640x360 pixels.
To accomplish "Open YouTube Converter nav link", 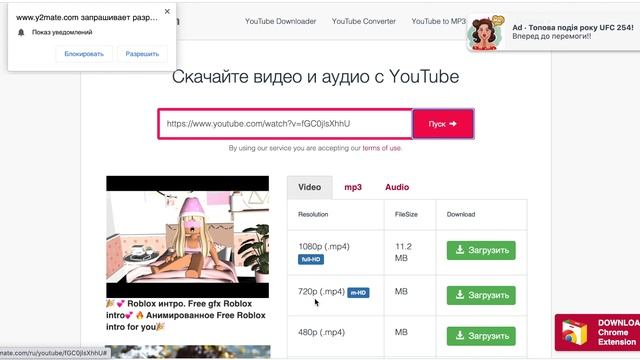I will click(364, 21).
